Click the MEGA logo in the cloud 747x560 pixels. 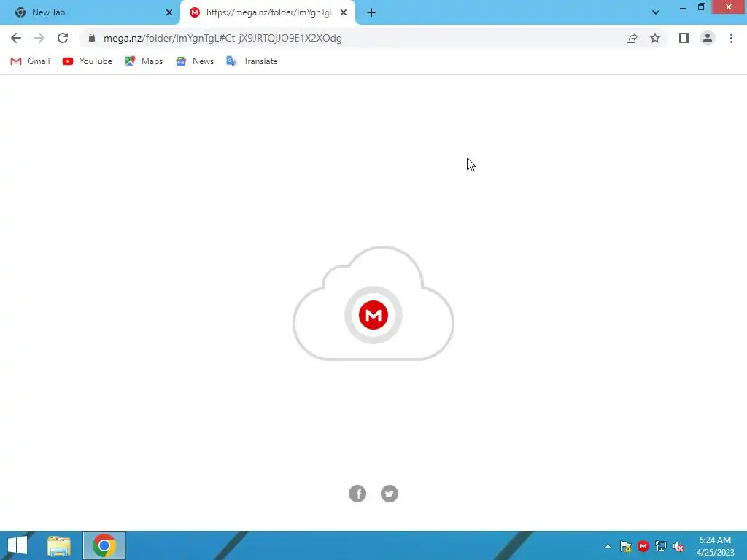click(373, 315)
